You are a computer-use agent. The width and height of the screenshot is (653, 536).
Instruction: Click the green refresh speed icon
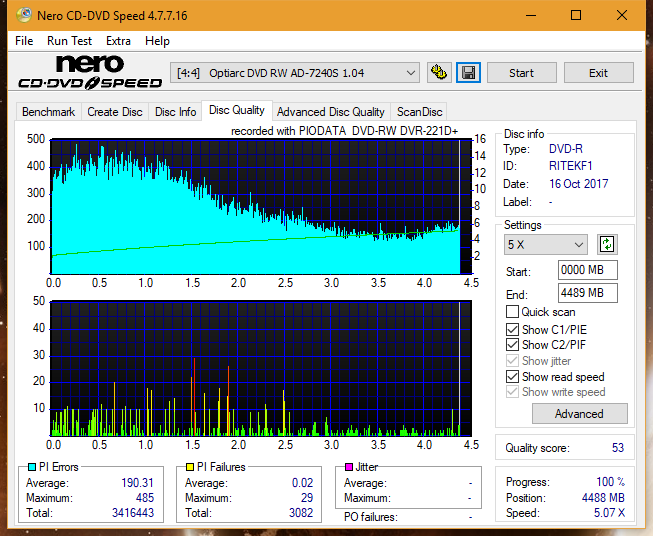tap(607, 244)
